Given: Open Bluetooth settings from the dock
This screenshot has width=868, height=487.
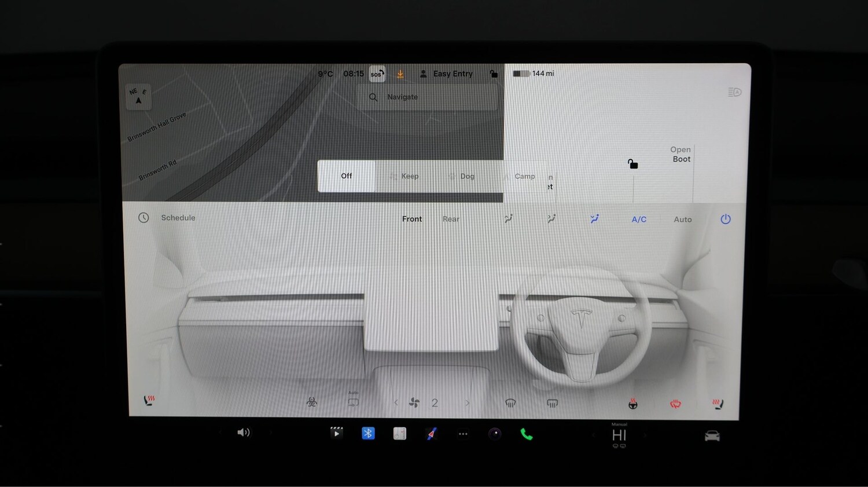Looking at the screenshot, I should 369,433.
